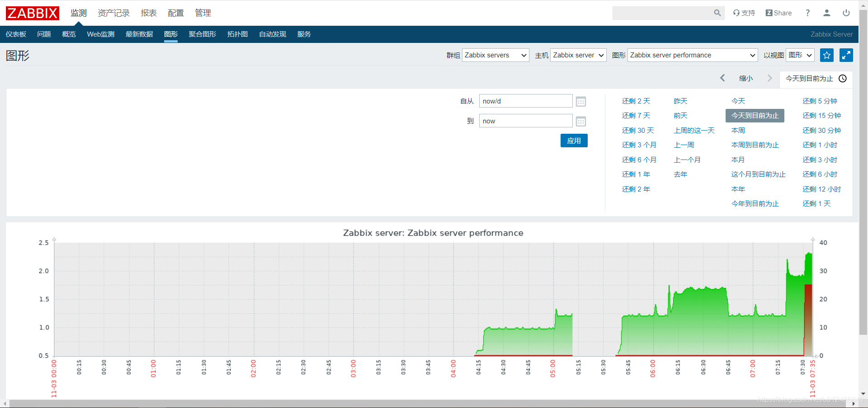Open calendar picker for 到 field

click(x=581, y=121)
